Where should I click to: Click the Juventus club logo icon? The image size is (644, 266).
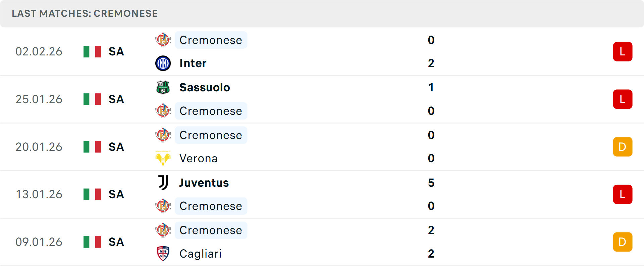tap(163, 183)
